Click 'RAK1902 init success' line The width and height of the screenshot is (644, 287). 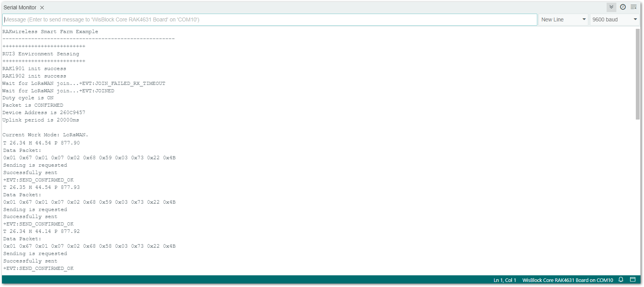point(34,76)
